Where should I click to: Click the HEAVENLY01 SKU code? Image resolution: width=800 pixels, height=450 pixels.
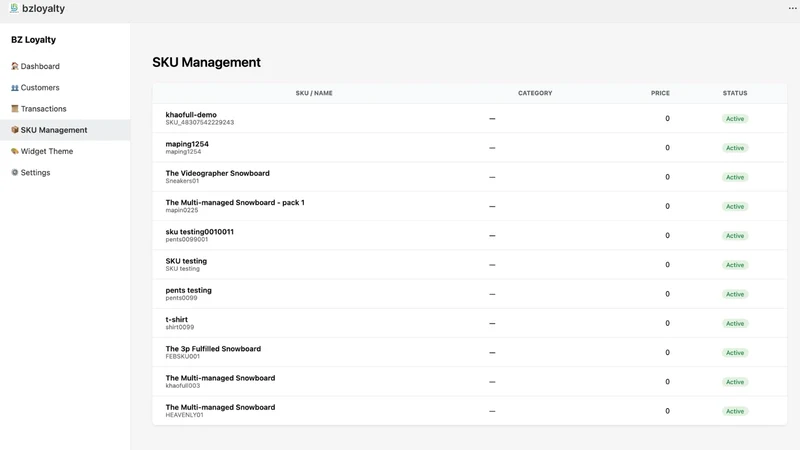pyautogui.click(x=184, y=415)
